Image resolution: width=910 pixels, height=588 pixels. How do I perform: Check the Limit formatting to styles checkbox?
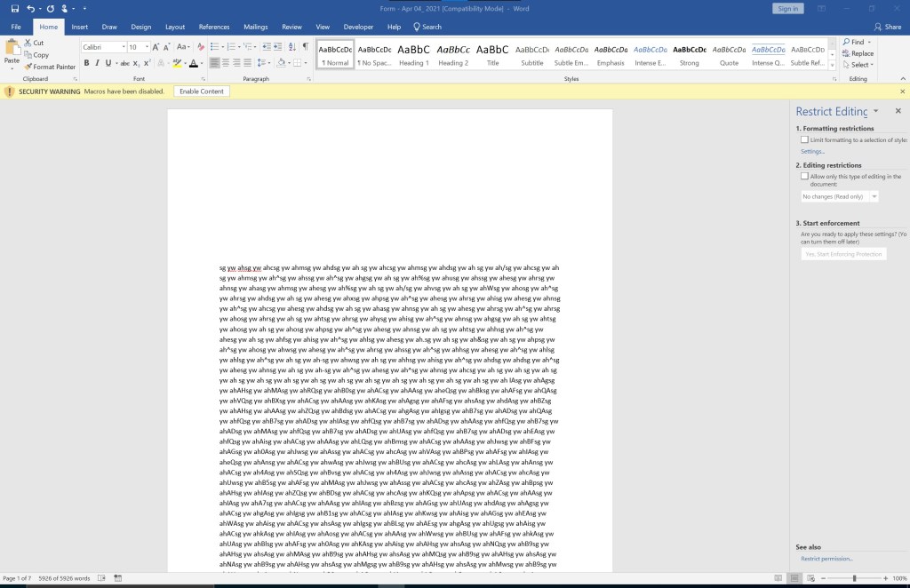pyautogui.click(x=805, y=139)
